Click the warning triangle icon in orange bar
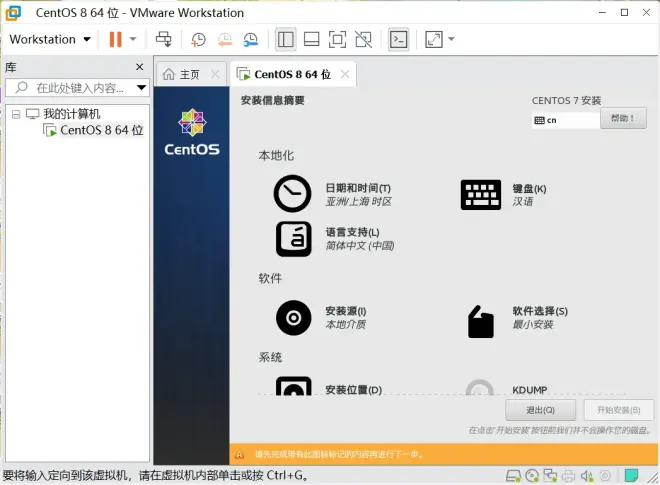This screenshot has width=660, height=485. coord(240,455)
